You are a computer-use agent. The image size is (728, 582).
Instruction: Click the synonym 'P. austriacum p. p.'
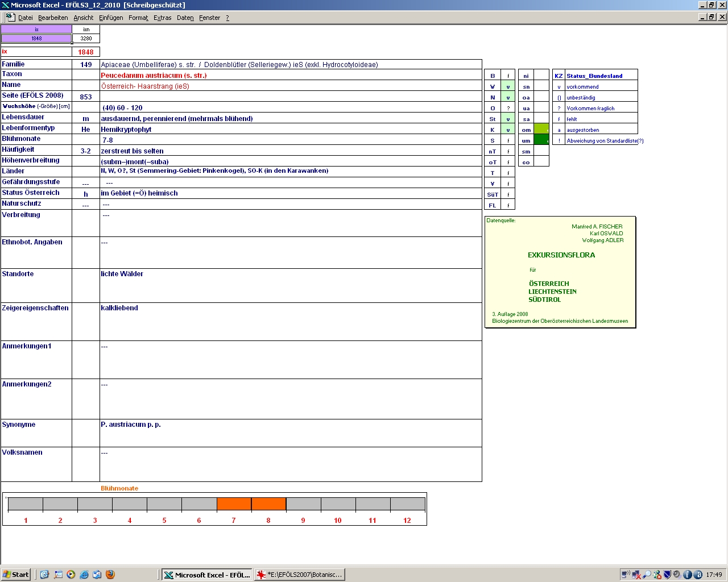coord(131,424)
